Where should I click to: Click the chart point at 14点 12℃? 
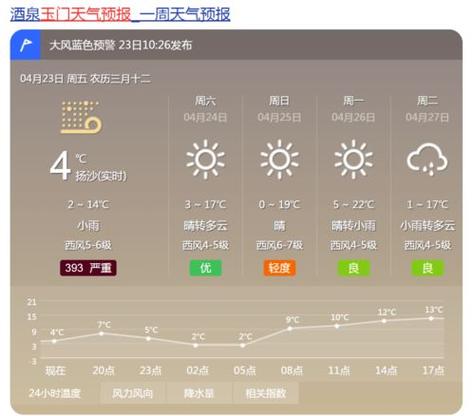pos(384,321)
